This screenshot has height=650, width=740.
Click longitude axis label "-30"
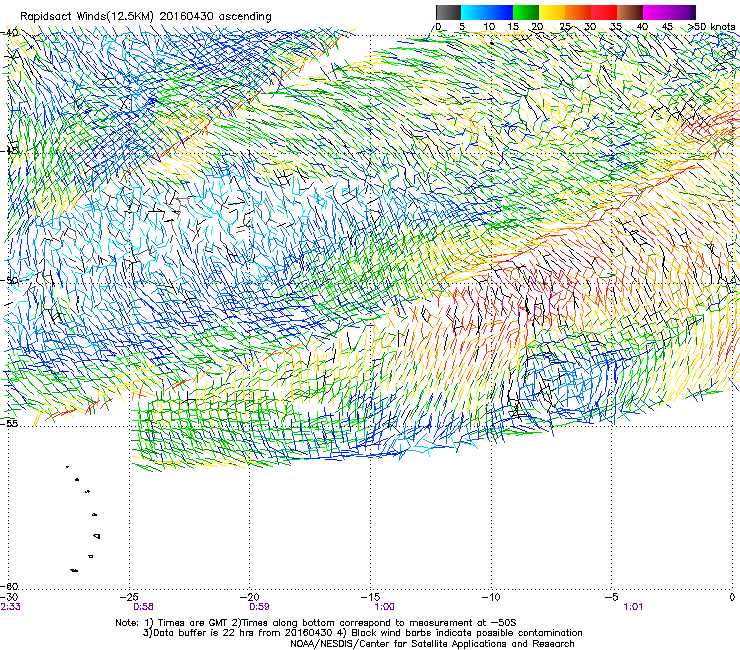point(10,597)
